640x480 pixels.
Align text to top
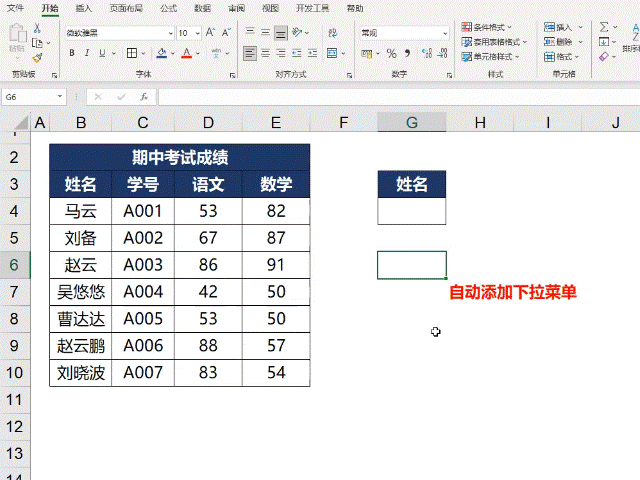point(250,31)
